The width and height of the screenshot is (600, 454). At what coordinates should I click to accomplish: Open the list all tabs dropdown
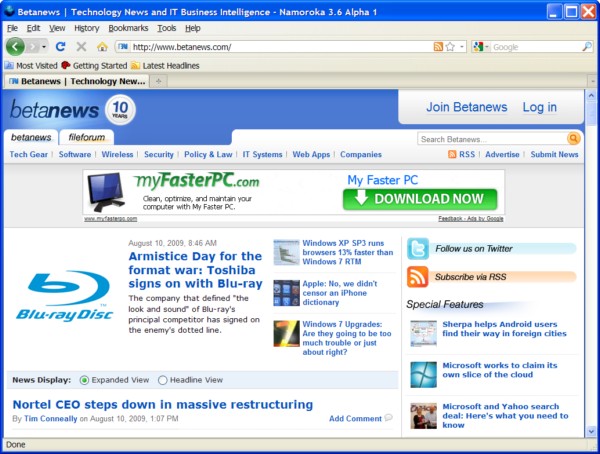593,81
